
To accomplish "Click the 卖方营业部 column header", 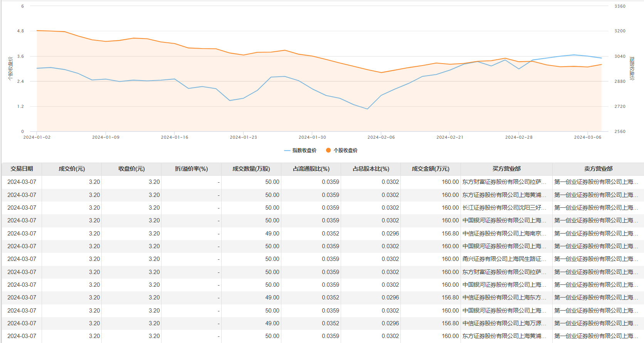I will click(598, 169).
